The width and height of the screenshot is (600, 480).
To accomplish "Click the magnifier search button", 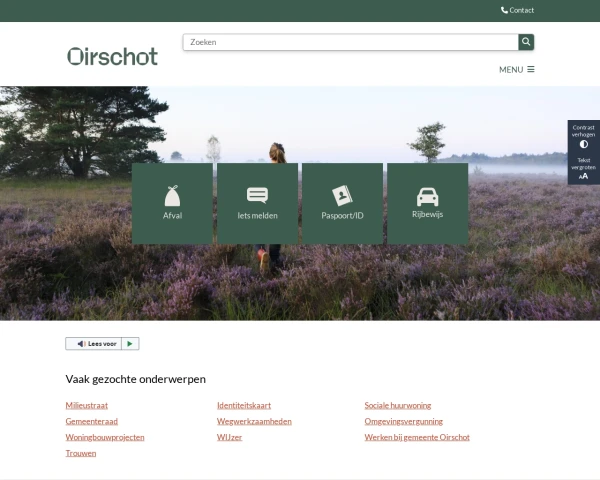I will tap(526, 42).
